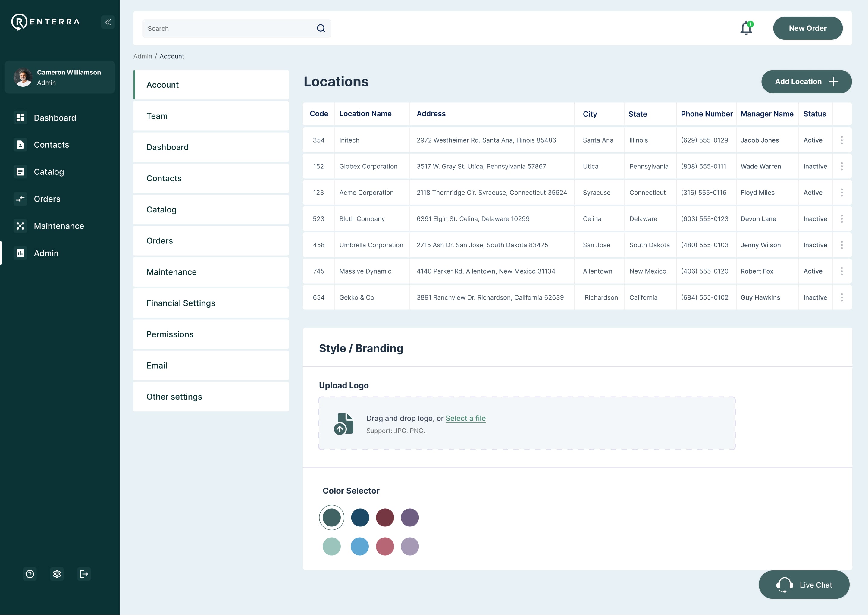Open row options menu for Umbrella Corporation
868x615 pixels.
(842, 245)
